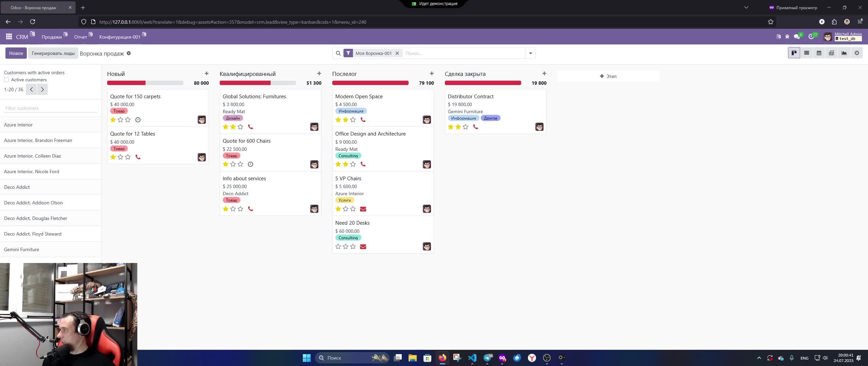Screen dimensions: 868x366
Task: Remove the Моя Воронка-001 filter
Action: click(397, 53)
